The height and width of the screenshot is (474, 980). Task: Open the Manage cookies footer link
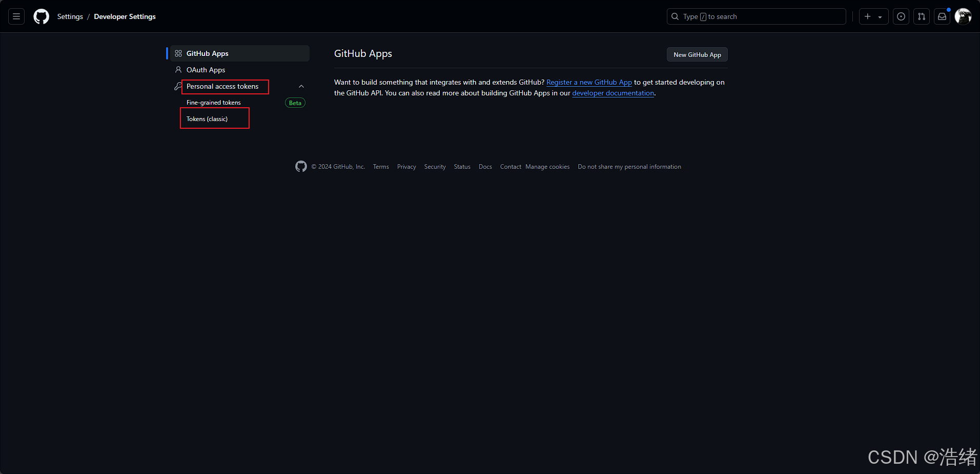pyautogui.click(x=547, y=167)
